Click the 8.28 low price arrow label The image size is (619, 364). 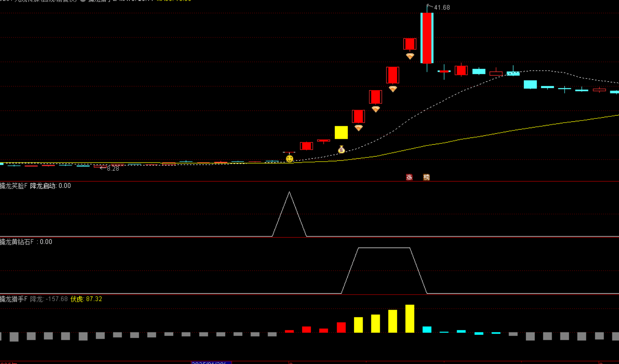pos(112,168)
